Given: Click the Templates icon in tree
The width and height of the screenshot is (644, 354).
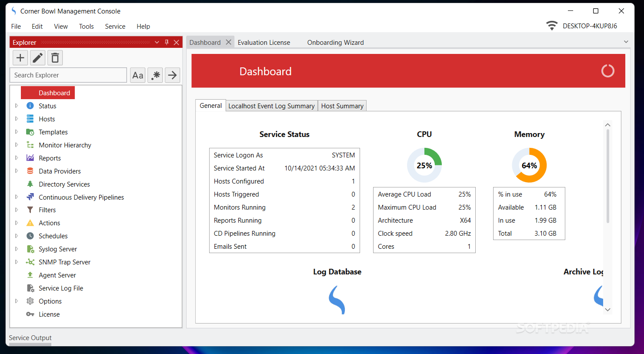Looking at the screenshot, I should 30,132.
